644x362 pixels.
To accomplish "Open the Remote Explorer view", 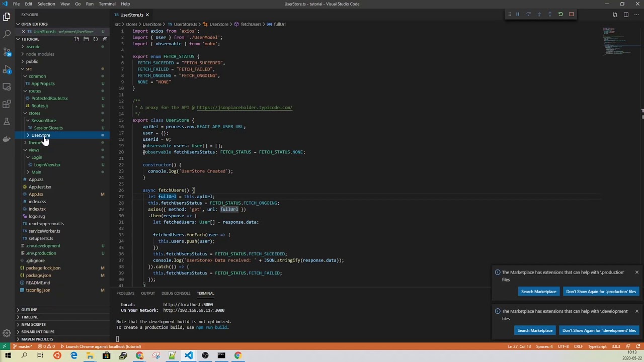I will click(x=7, y=86).
